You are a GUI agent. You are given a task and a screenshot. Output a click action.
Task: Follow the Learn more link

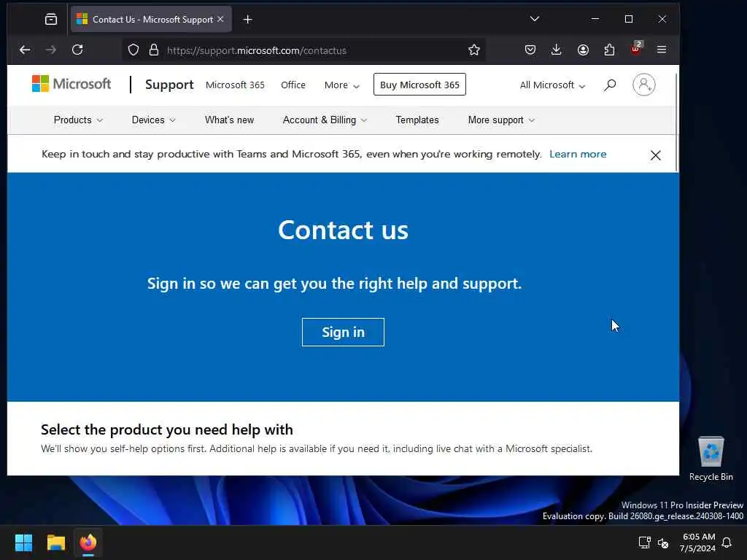click(578, 154)
